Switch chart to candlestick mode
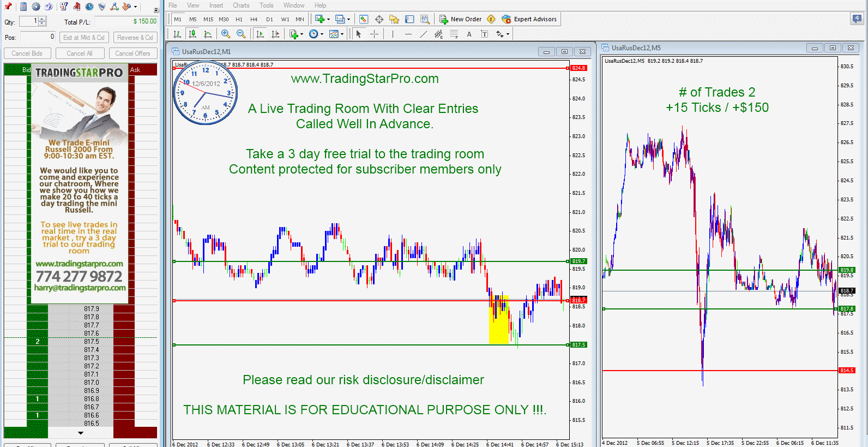The width and height of the screenshot is (868, 447). [192, 34]
